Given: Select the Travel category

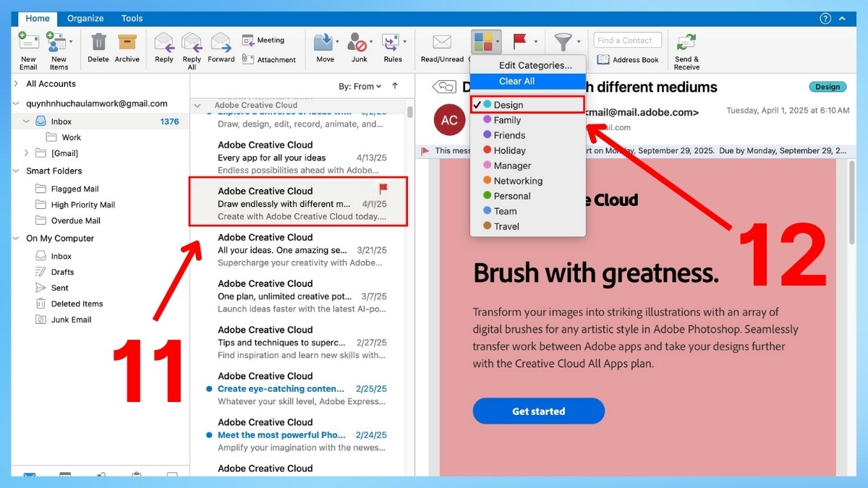Looking at the screenshot, I should coord(528,226).
